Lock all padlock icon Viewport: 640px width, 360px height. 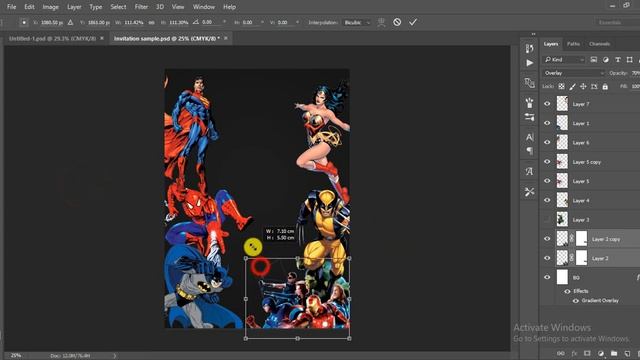coord(605,87)
